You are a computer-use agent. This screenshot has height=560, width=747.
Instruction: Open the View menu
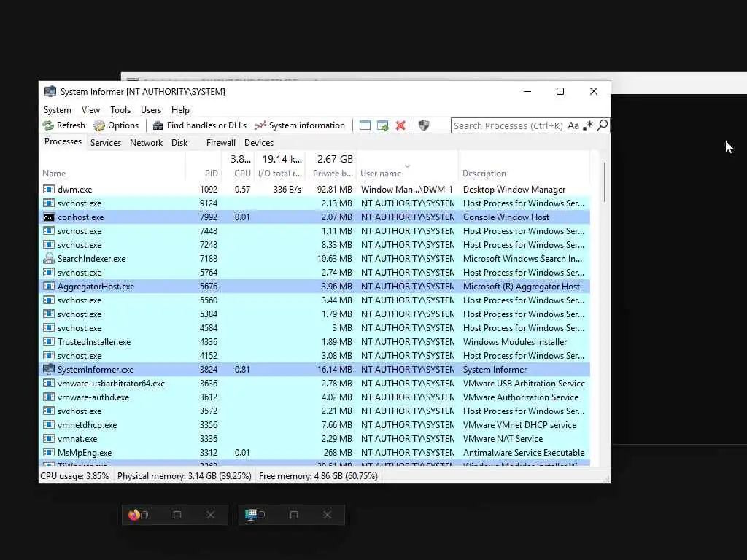[x=90, y=110]
